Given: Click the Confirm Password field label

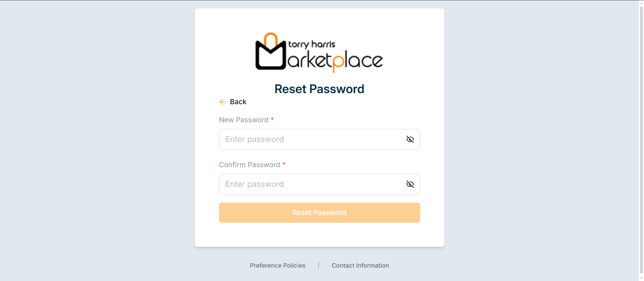Looking at the screenshot, I should pos(249,165).
